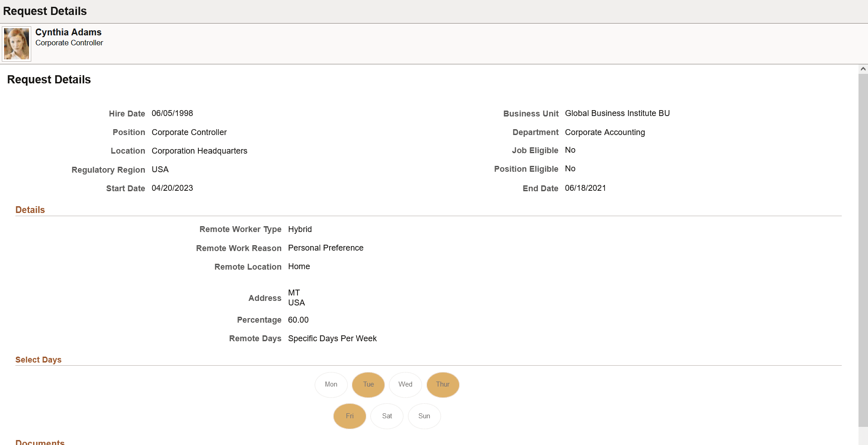
Task: Toggle off the Thursday remote day
Action: click(442, 385)
